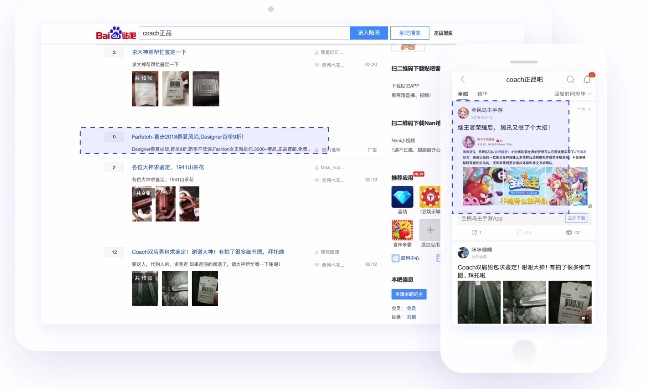647x389 pixels.
Task: Tap the search magnifier in phone header
Action: pyautogui.click(x=570, y=79)
